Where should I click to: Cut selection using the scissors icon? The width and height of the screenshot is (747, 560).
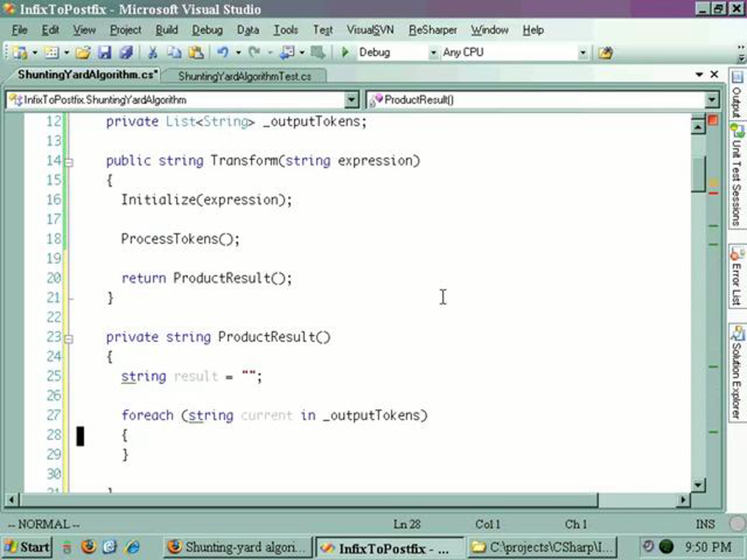click(x=153, y=53)
